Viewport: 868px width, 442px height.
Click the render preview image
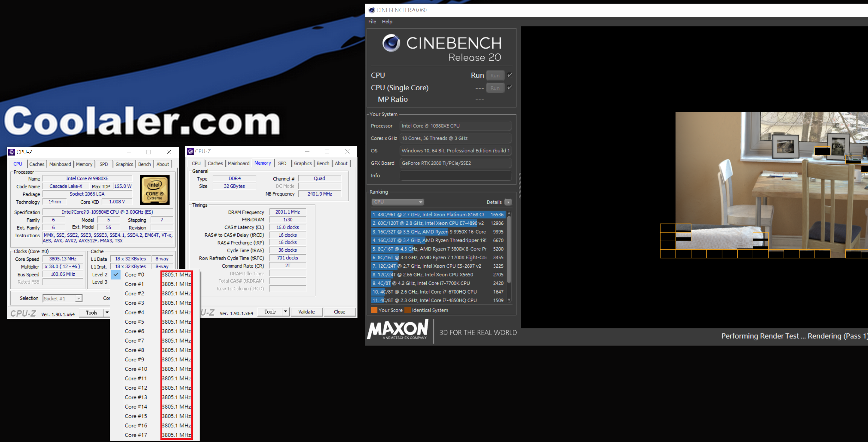point(772,185)
